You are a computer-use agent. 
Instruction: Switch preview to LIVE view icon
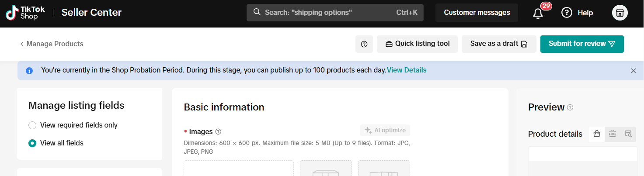[613, 134]
